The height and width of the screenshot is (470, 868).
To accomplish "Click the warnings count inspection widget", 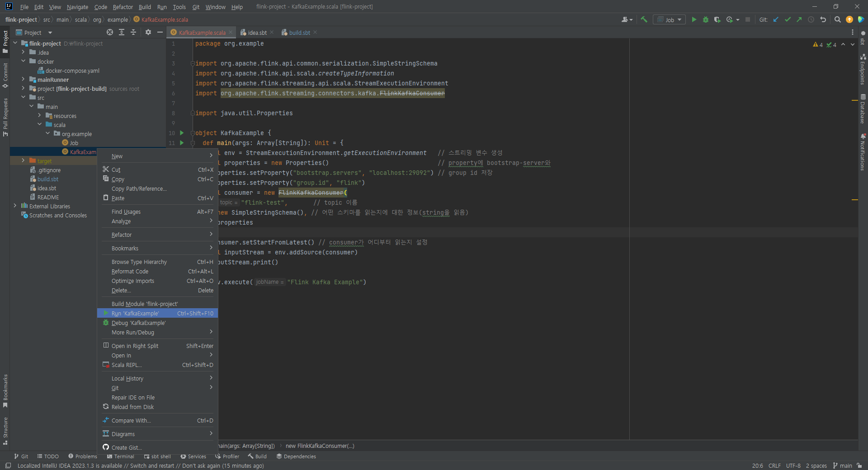I will (x=818, y=44).
